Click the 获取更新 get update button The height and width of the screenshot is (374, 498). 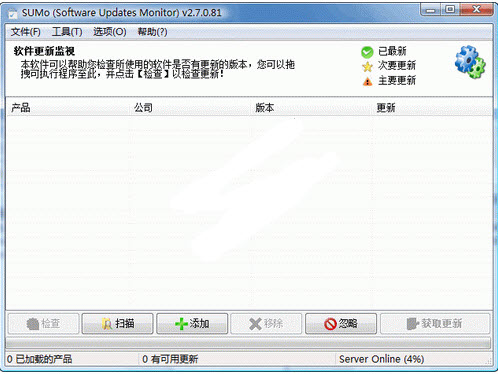[x=435, y=323]
